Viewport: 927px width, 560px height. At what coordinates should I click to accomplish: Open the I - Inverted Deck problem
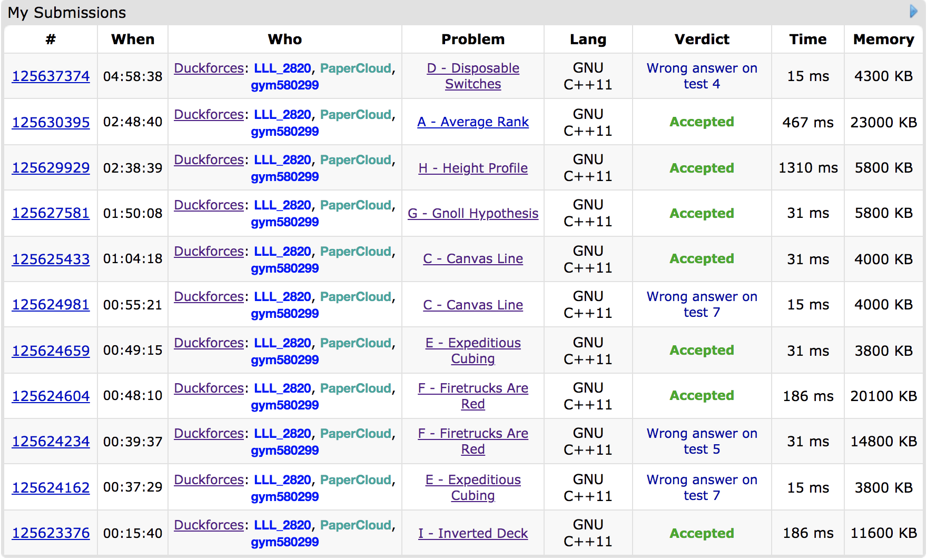[472, 534]
